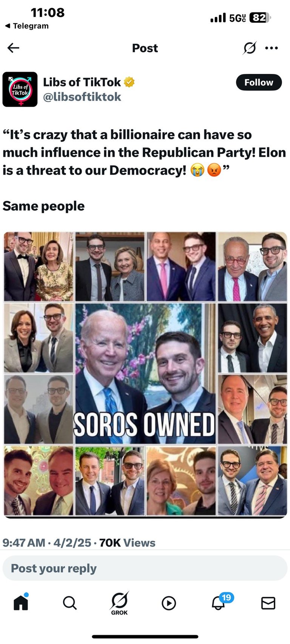The height and width of the screenshot is (644, 290).
Task: Open the video play tab icon
Action: coord(169,603)
